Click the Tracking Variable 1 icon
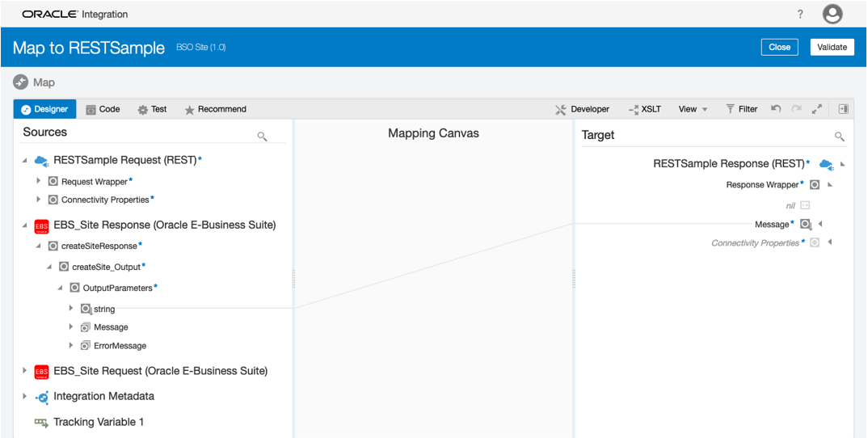 [41, 423]
